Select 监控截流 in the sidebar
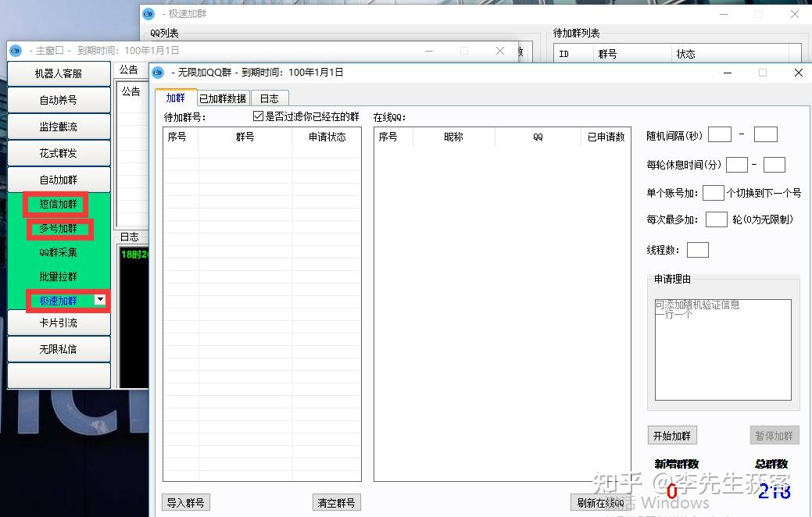 [59, 127]
